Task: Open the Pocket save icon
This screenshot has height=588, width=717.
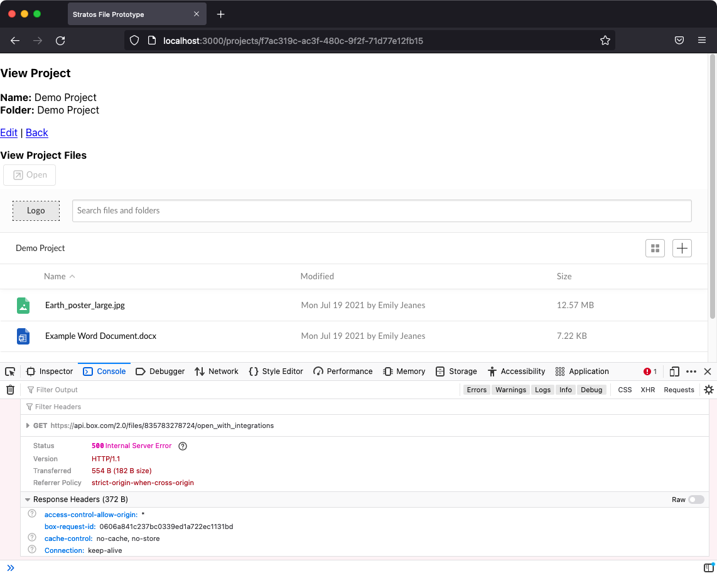Action: point(679,41)
